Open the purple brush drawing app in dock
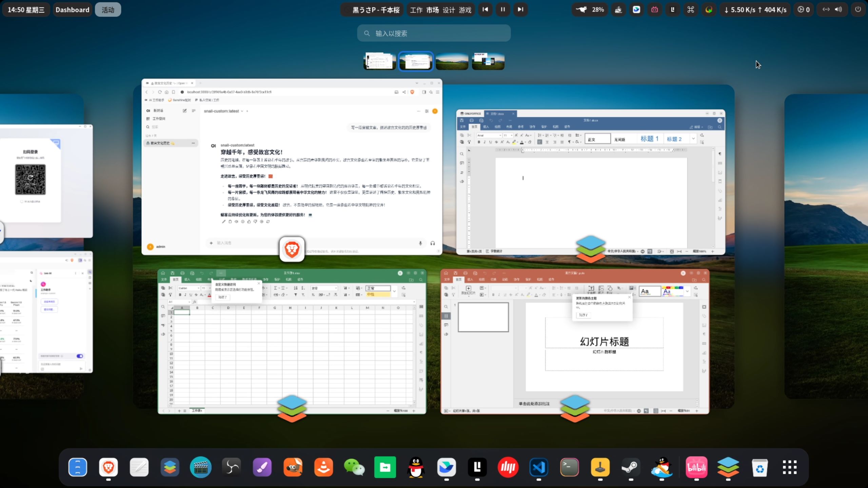This screenshot has width=868, height=488. coord(262,467)
